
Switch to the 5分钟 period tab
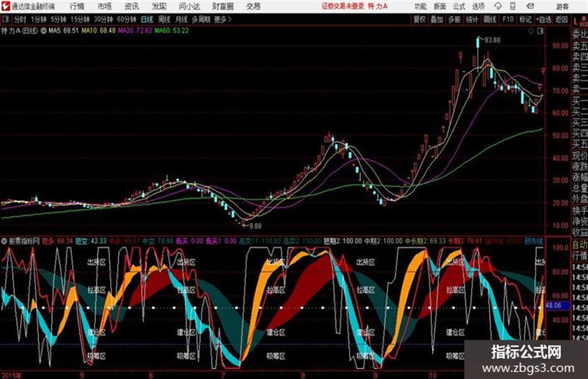tap(58, 19)
